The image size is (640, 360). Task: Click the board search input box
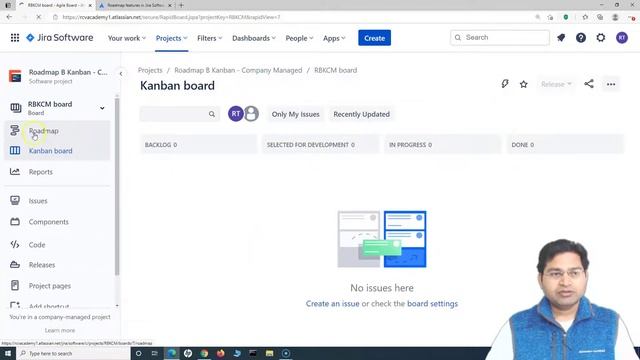pos(179,114)
